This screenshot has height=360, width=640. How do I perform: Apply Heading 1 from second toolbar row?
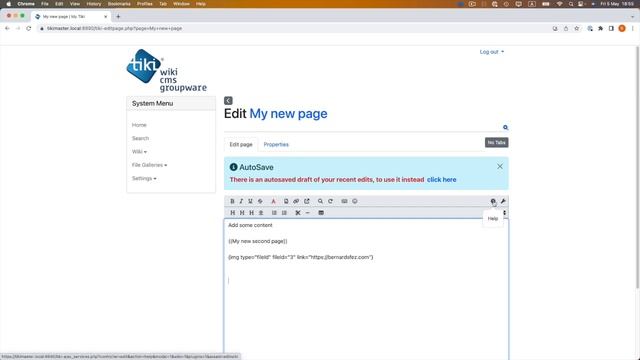click(233, 213)
